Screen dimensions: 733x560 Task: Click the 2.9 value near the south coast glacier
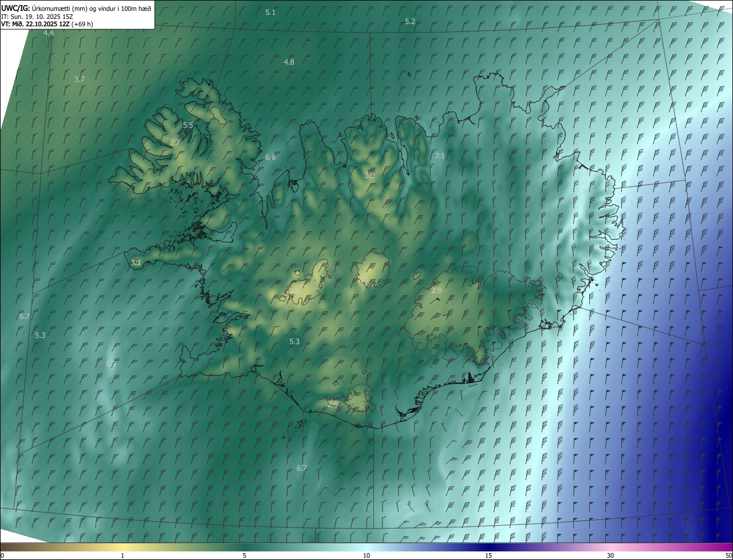pyautogui.click(x=333, y=404)
